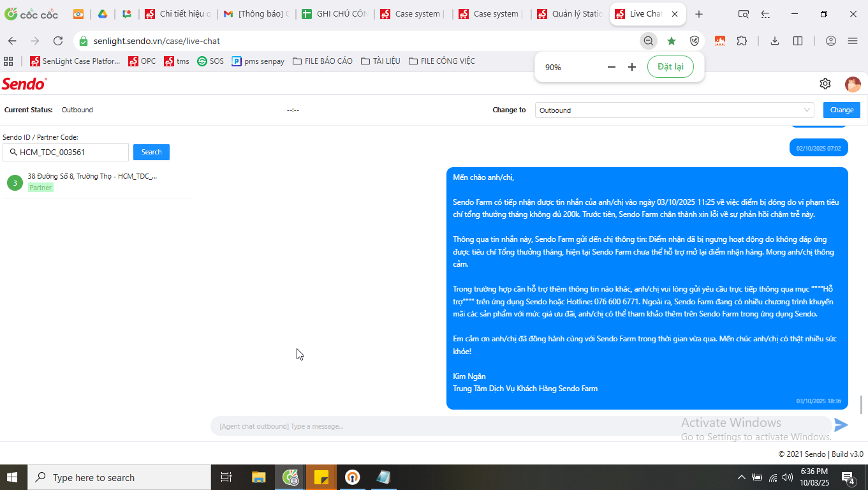Open the agent avatar menu
868x490 pixels.
point(853,84)
